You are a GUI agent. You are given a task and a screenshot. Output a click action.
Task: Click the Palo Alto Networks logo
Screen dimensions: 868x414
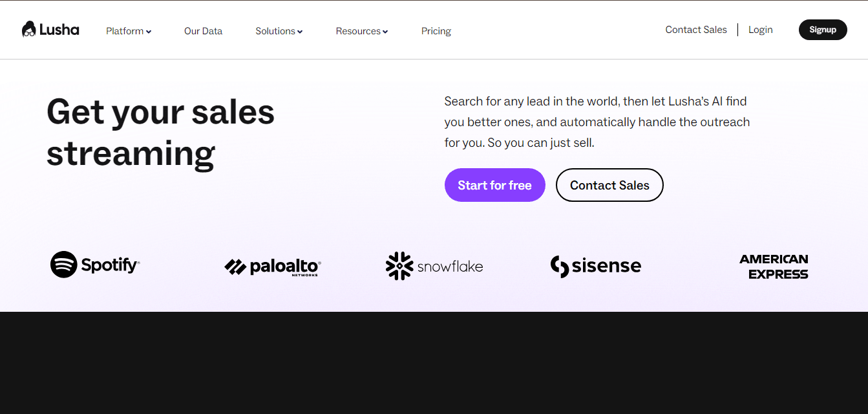pos(272,267)
